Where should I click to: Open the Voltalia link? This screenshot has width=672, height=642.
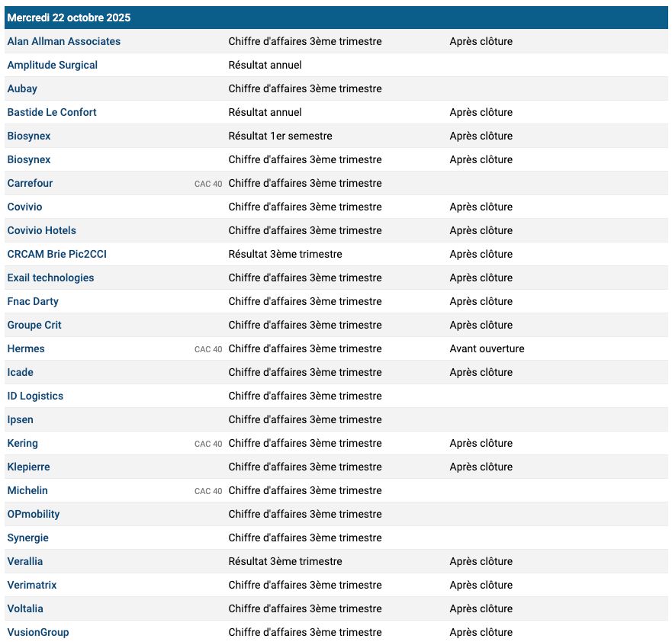click(x=25, y=608)
